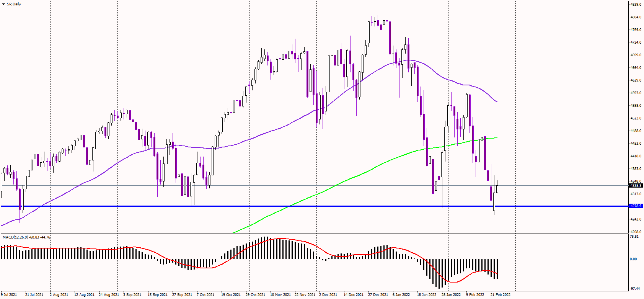
Task: Click the 27 Sep 2021 date label
Action: (x=182, y=295)
